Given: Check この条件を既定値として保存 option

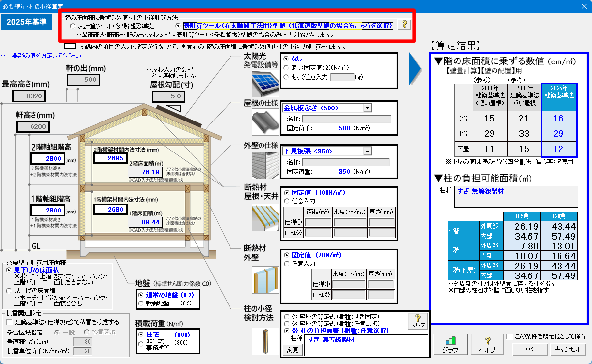Looking at the screenshot, I should pyautogui.click(x=510, y=336).
